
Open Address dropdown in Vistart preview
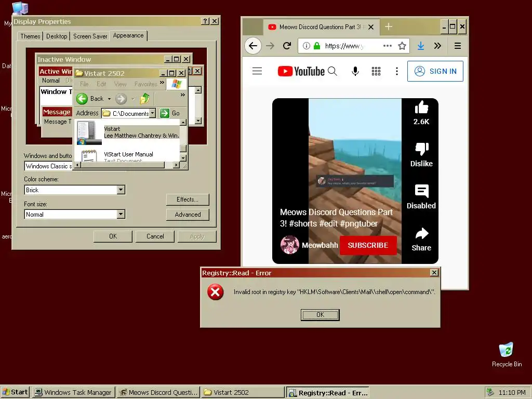click(x=152, y=113)
